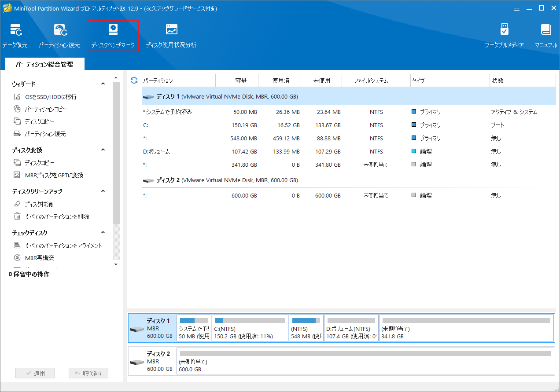Start ディスクコピー wizard under ウィザード
This screenshot has width=560, height=392.
point(34,121)
